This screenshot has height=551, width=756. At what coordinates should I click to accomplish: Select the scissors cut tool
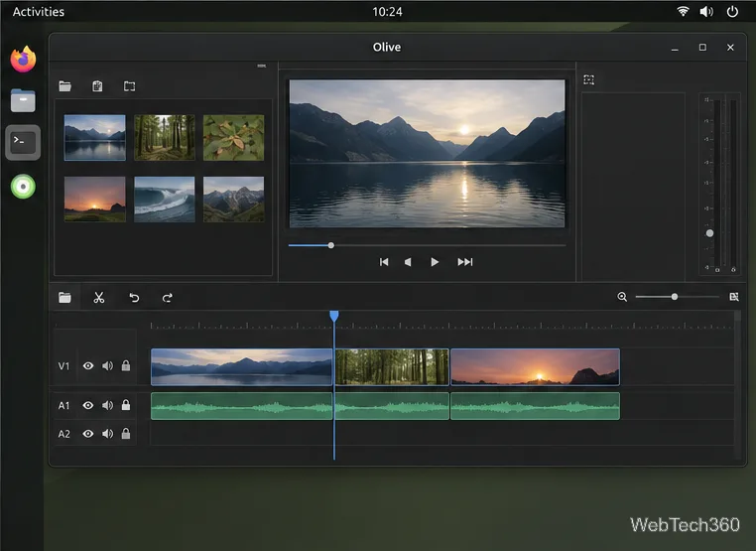(99, 298)
